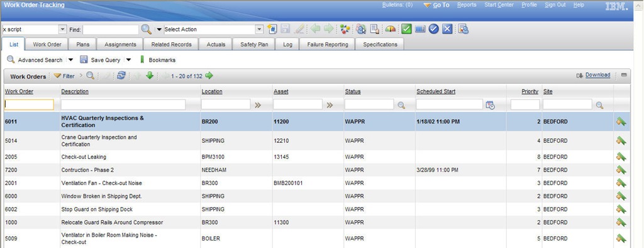Click the blue circle checkmark icon
This screenshot has width=644, height=248.
[x=434, y=29]
